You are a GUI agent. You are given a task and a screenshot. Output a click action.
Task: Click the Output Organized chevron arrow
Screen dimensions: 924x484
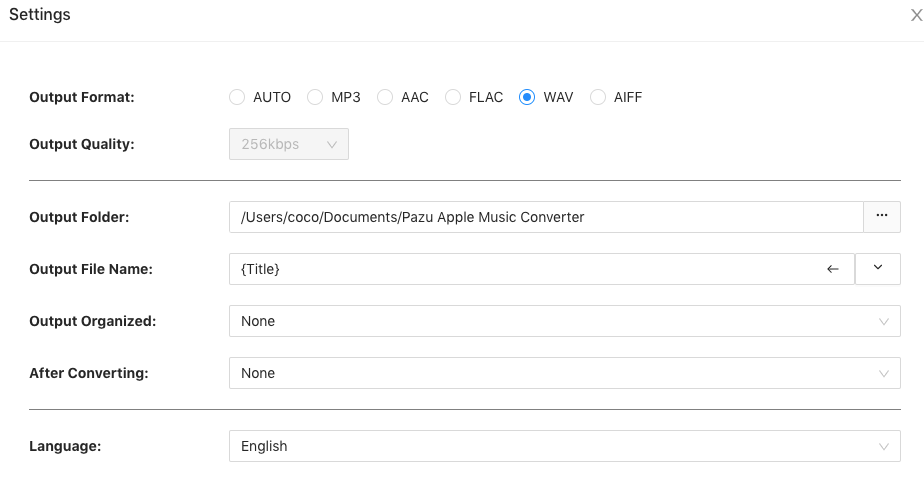pos(883,321)
